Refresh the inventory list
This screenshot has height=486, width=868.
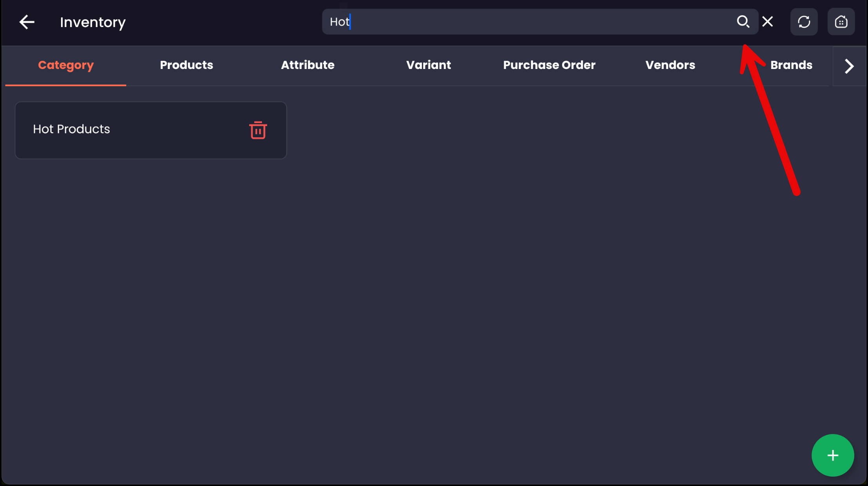804,22
